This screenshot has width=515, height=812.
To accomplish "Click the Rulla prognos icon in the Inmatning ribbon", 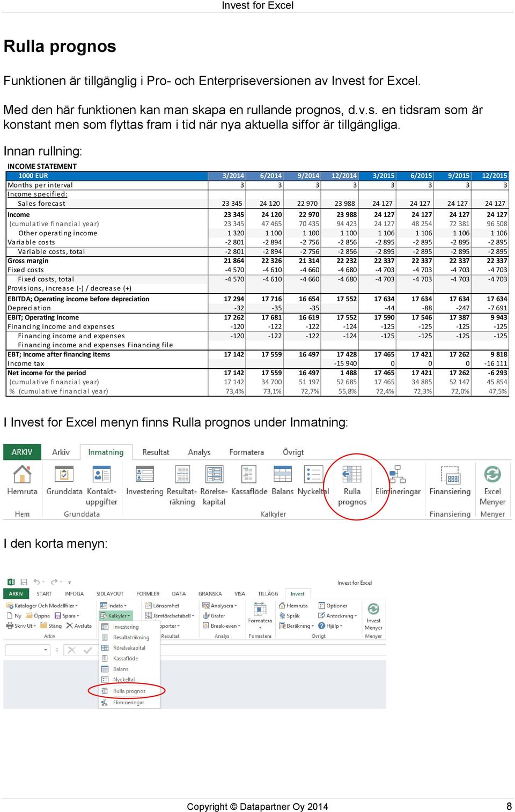I will pos(352,475).
